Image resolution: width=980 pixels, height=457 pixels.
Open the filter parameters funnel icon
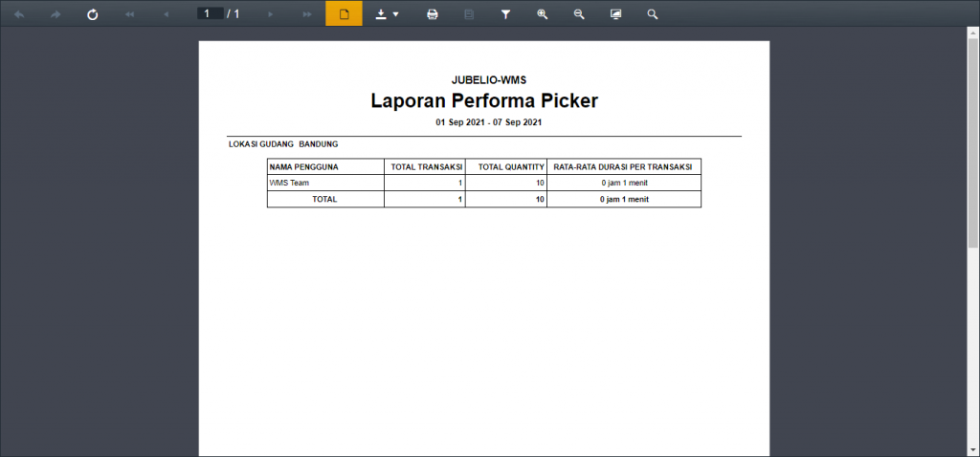click(505, 13)
